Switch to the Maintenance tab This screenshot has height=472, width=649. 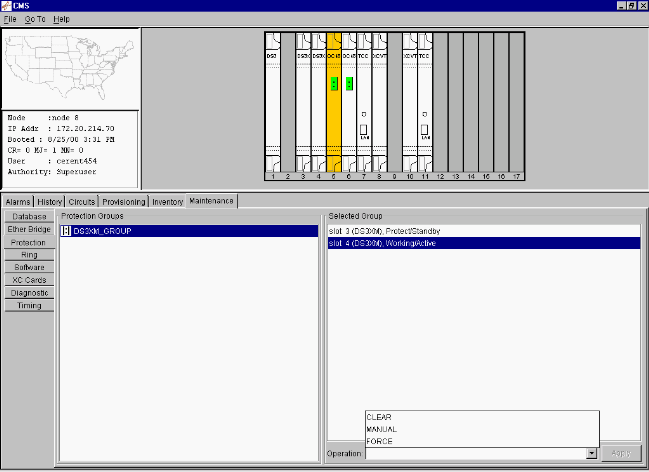pos(211,201)
